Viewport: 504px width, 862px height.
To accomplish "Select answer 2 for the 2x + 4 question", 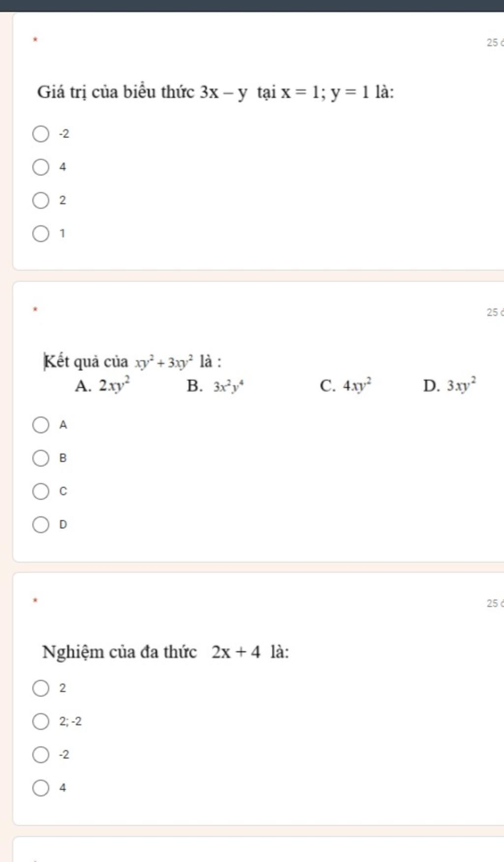I will coord(41,689).
